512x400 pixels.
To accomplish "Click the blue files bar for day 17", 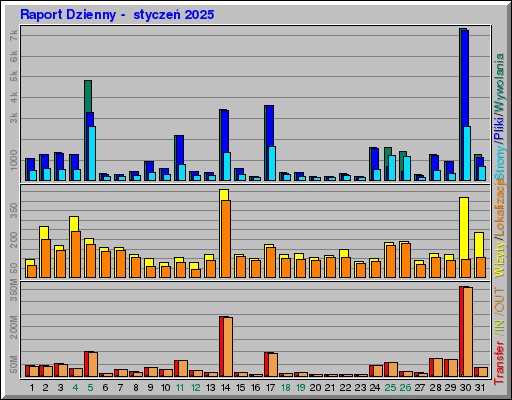I will (270, 126).
